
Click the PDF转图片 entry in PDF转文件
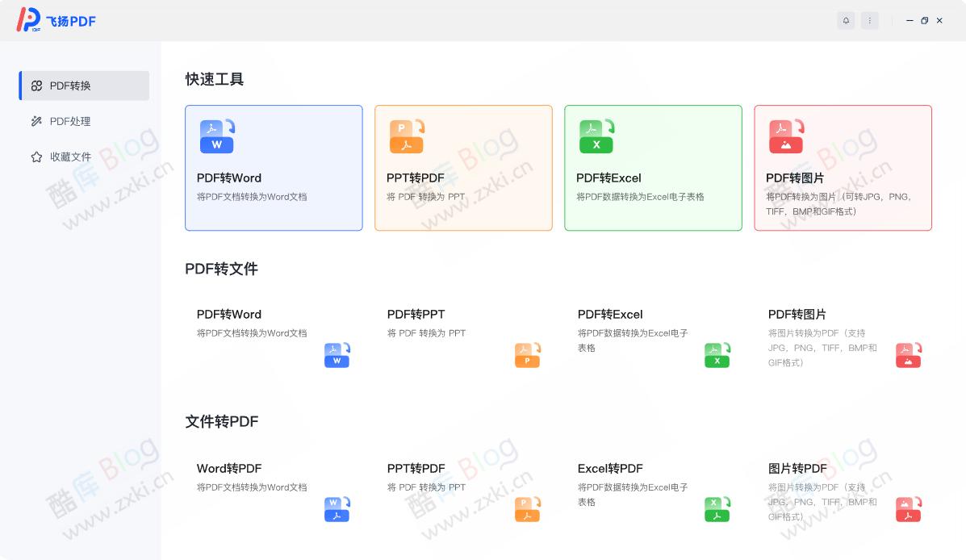tap(799, 314)
